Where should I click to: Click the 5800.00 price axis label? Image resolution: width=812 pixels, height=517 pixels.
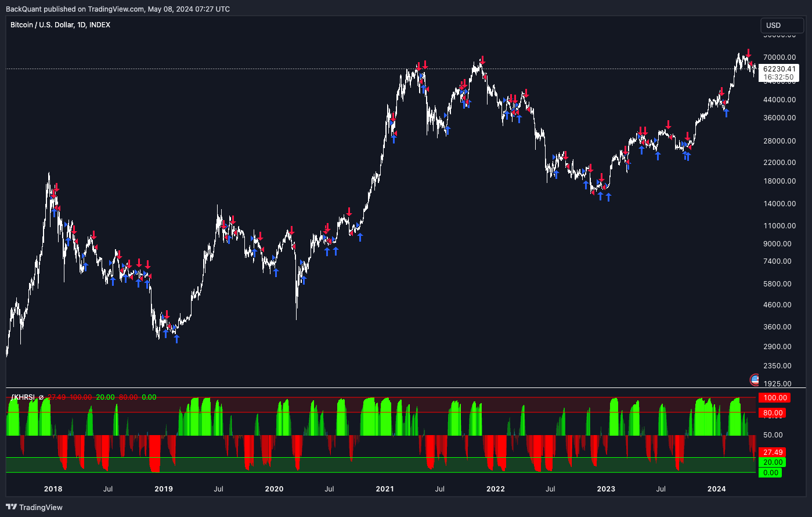(x=778, y=284)
